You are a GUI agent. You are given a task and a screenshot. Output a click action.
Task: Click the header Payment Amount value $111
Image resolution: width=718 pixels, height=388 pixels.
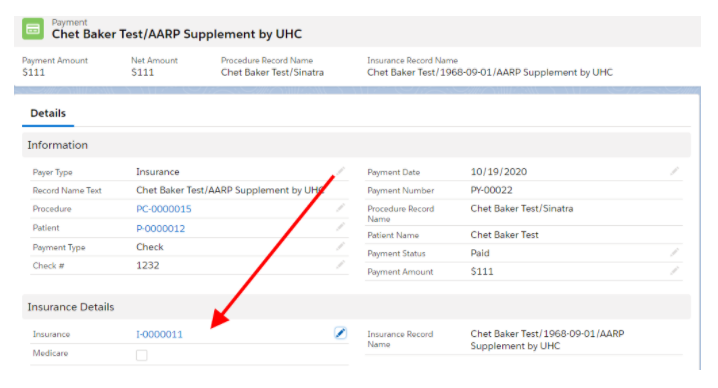point(33,72)
